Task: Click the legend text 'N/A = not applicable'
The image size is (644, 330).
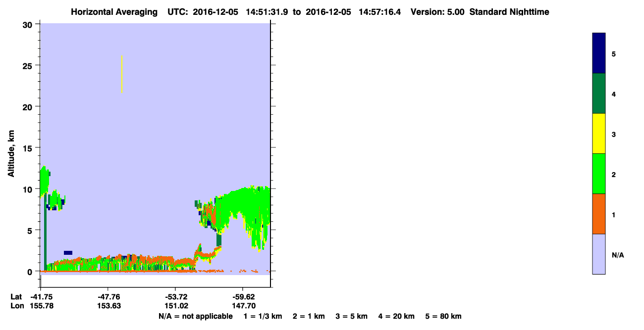Action: point(195,316)
